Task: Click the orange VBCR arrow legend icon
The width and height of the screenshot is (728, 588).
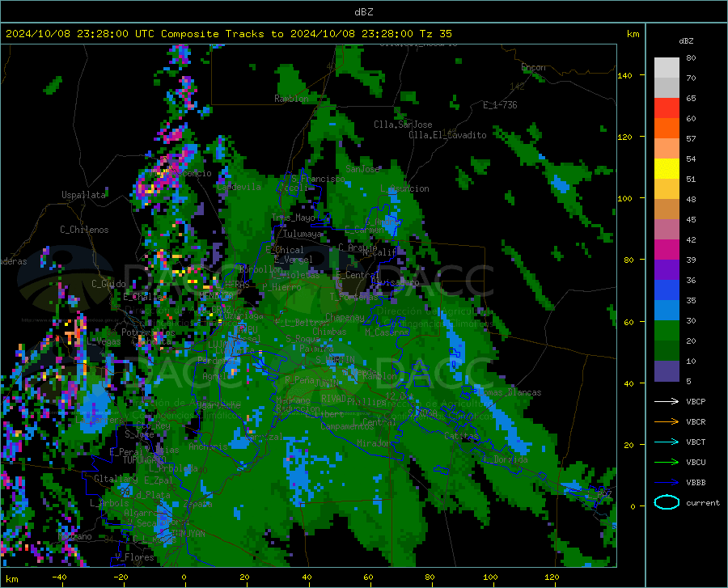Action: tap(667, 421)
